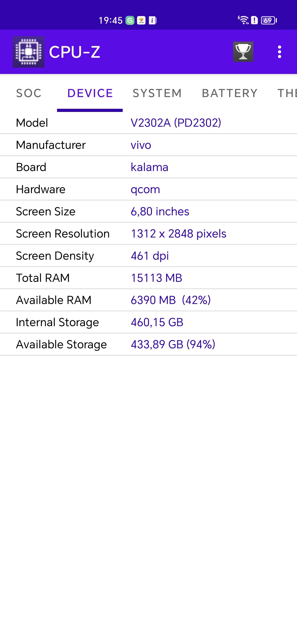Image resolution: width=297 pixels, height=644 pixels.
Task: Select the Available Storage row
Action: point(148,345)
